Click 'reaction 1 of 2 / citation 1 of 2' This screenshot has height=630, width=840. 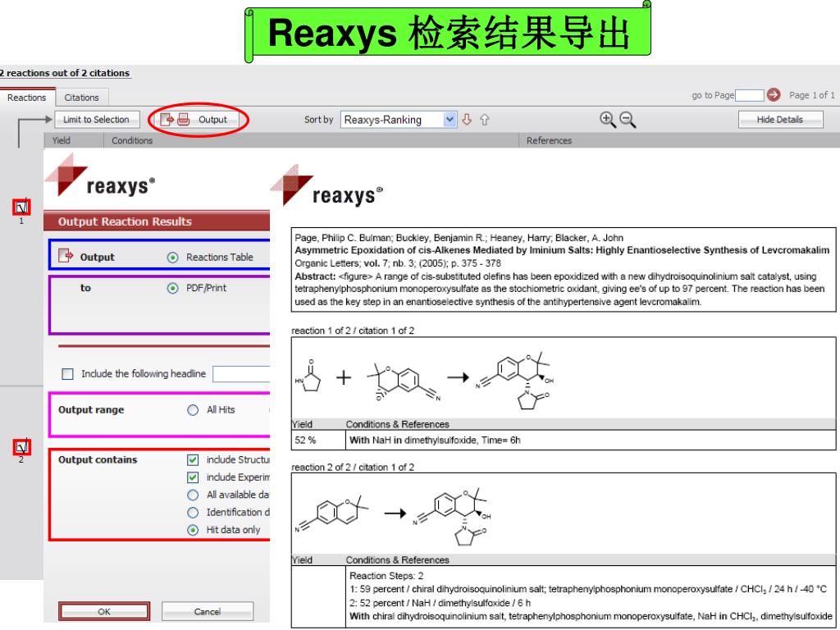[353, 331]
